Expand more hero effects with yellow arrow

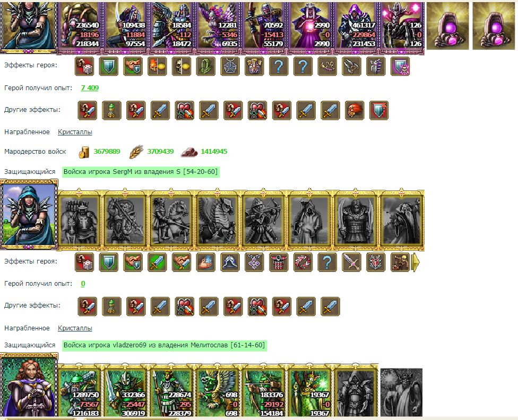(x=416, y=262)
